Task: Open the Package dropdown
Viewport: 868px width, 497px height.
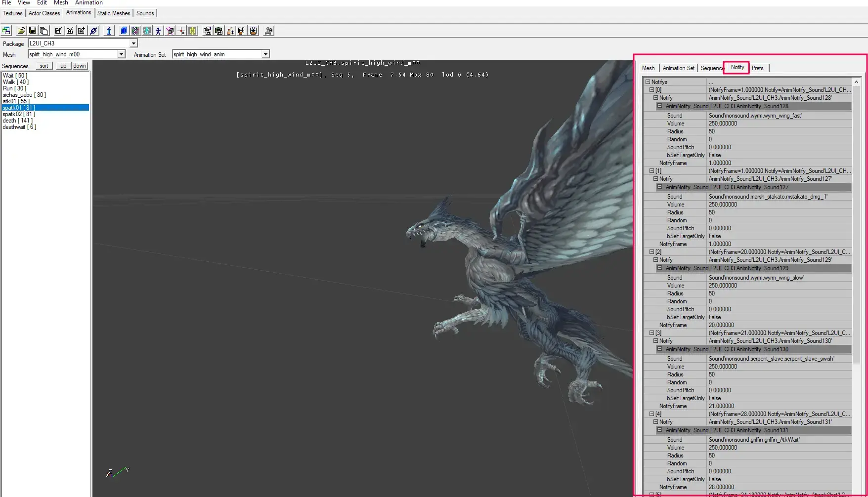Action: click(133, 43)
